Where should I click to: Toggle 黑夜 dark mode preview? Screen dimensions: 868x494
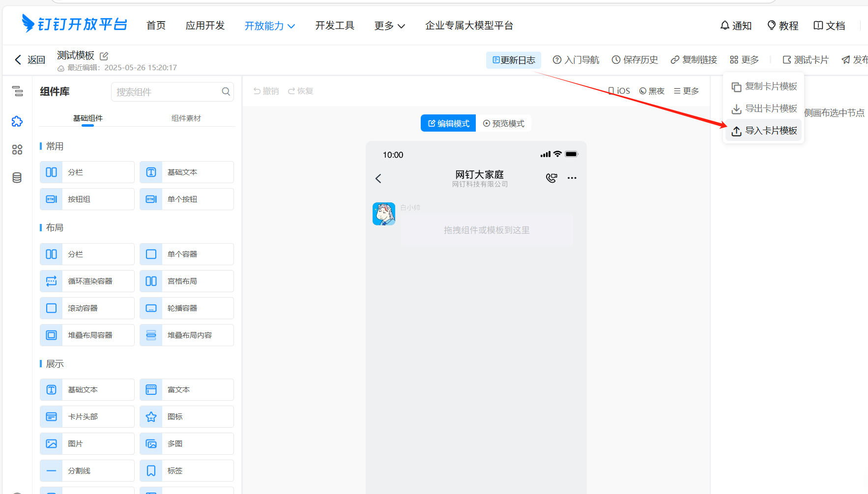(x=652, y=91)
